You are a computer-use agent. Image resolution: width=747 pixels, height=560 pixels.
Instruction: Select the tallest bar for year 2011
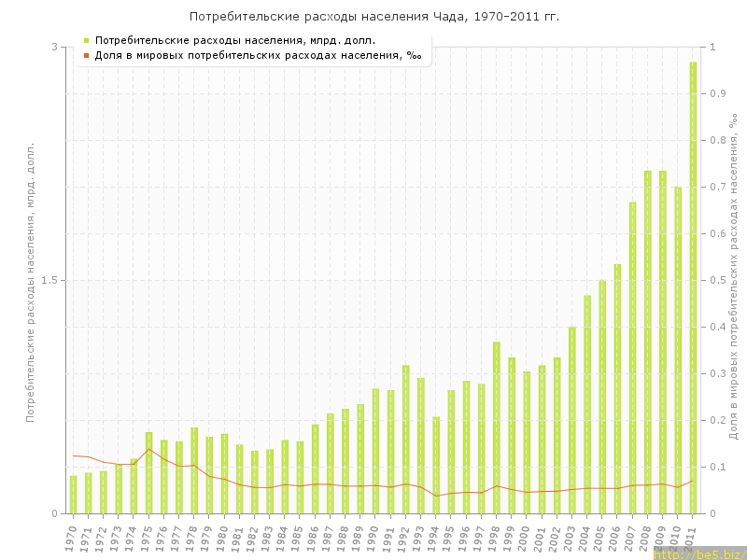click(x=693, y=287)
